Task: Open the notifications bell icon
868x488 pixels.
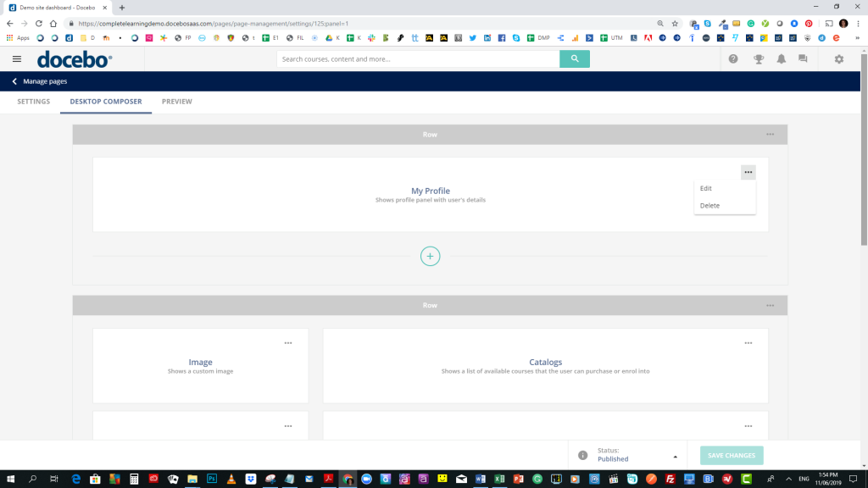Action: pyautogui.click(x=781, y=59)
